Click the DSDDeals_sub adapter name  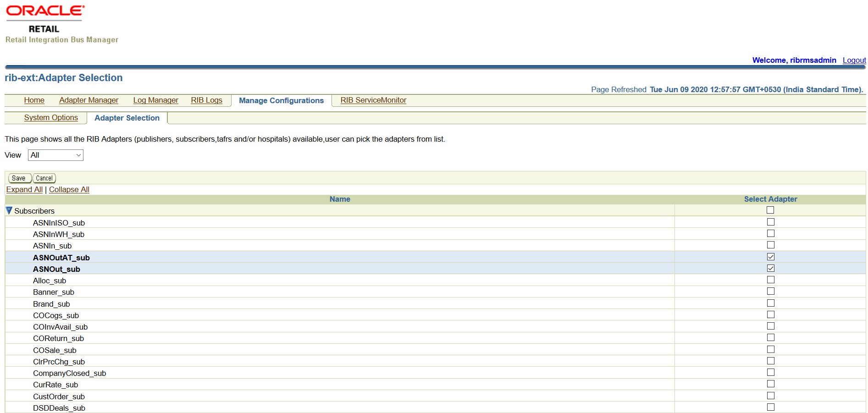click(x=59, y=408)
